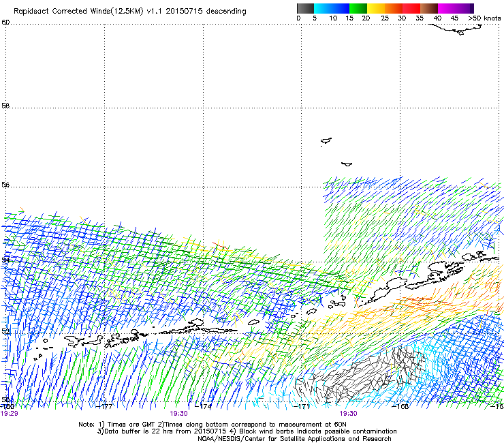The width and height of the screenshot is (504, 443).
Task: Click the purple '19:29' time label
Action: click(10, 414)
